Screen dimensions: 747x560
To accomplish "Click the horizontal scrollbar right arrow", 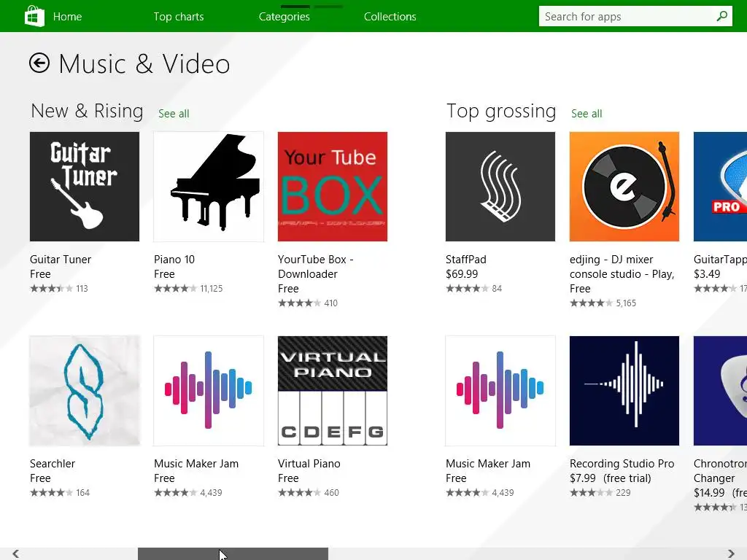I will click(x=732, y=554).
